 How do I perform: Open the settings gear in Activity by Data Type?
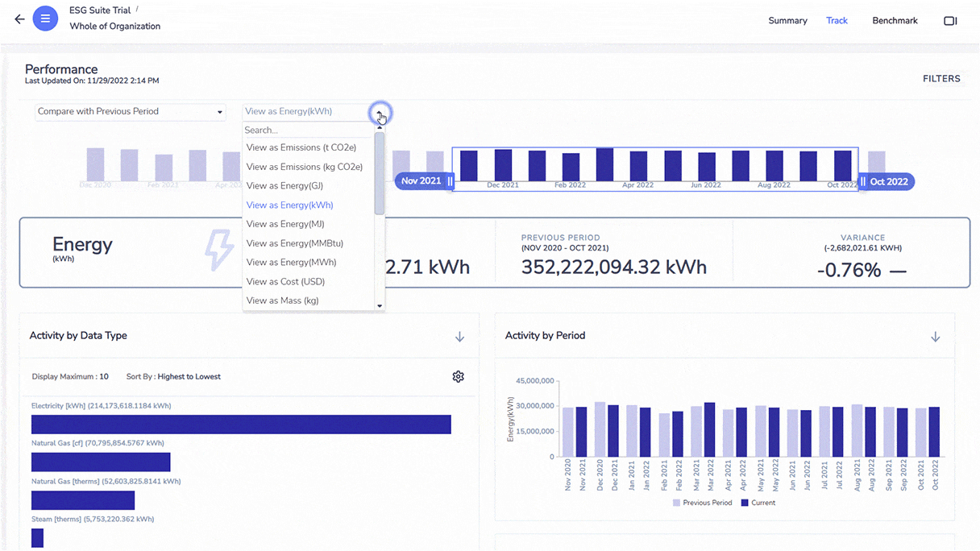(x=459, y=376)
